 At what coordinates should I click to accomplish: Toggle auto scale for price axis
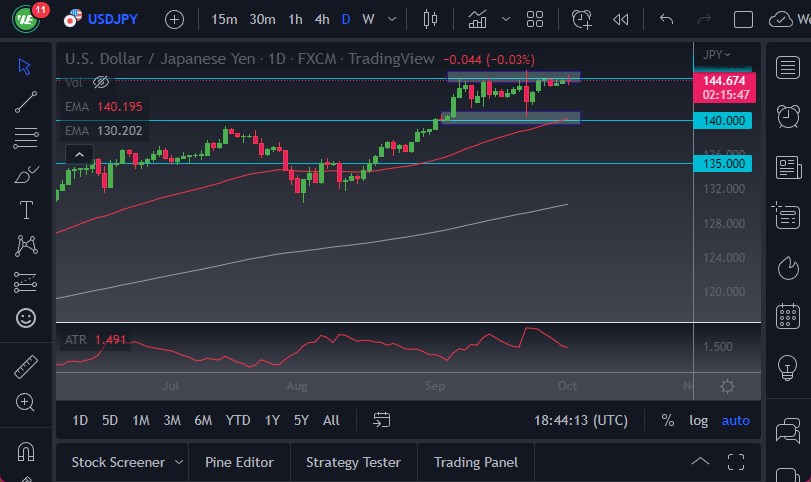coord(735,420)
